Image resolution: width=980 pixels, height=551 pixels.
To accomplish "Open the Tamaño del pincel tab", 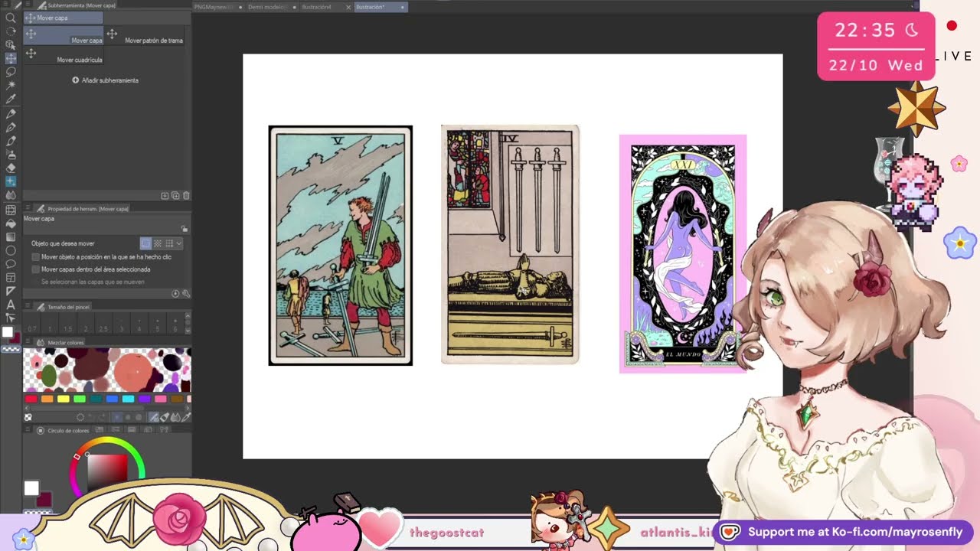I will pyautogui.click(x=64, y=307).
